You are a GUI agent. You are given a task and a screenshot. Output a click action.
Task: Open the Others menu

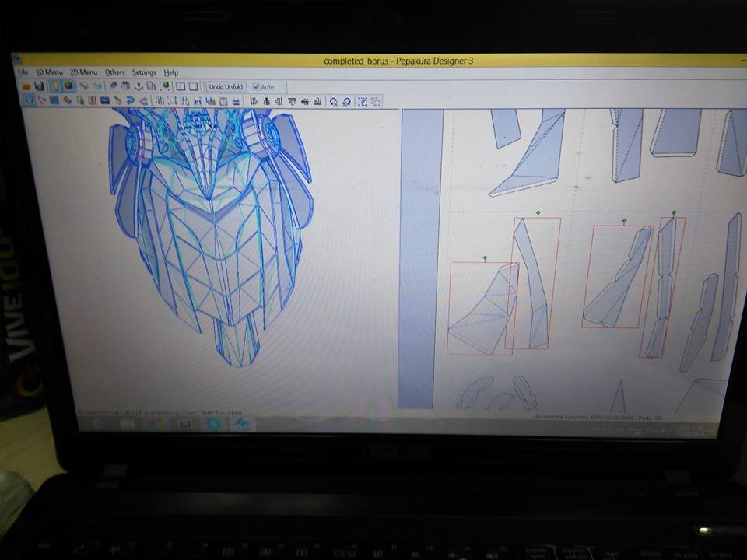tap(114, 72)
